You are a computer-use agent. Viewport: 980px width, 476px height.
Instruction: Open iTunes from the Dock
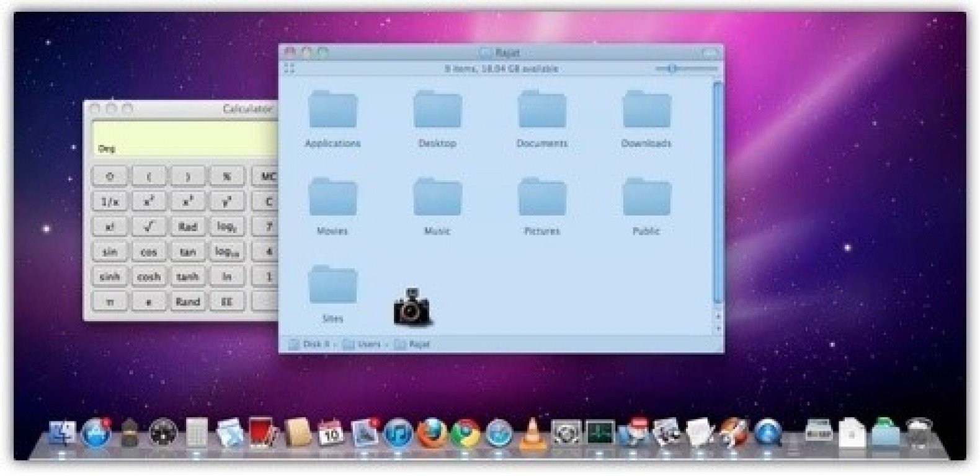pos(398,433)
